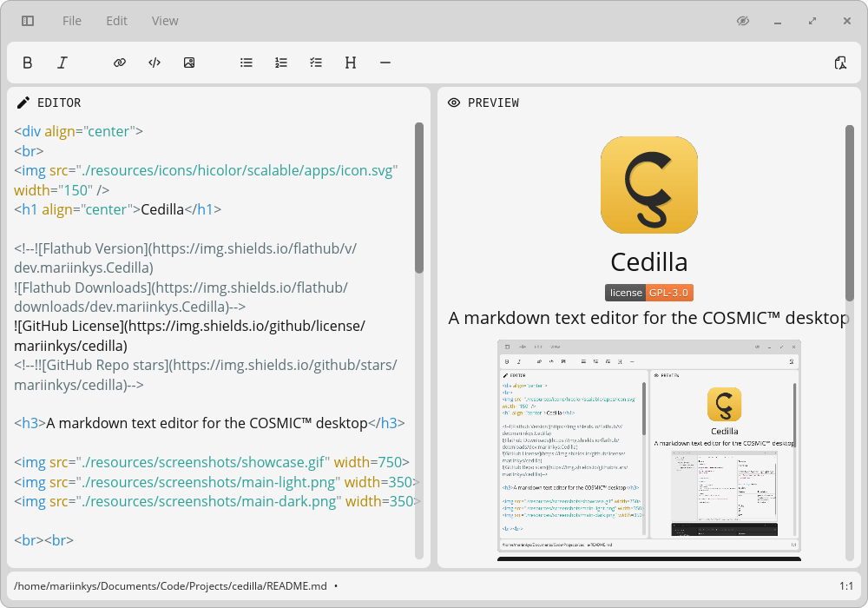Apply italic formatting

[x=62, y=63]
